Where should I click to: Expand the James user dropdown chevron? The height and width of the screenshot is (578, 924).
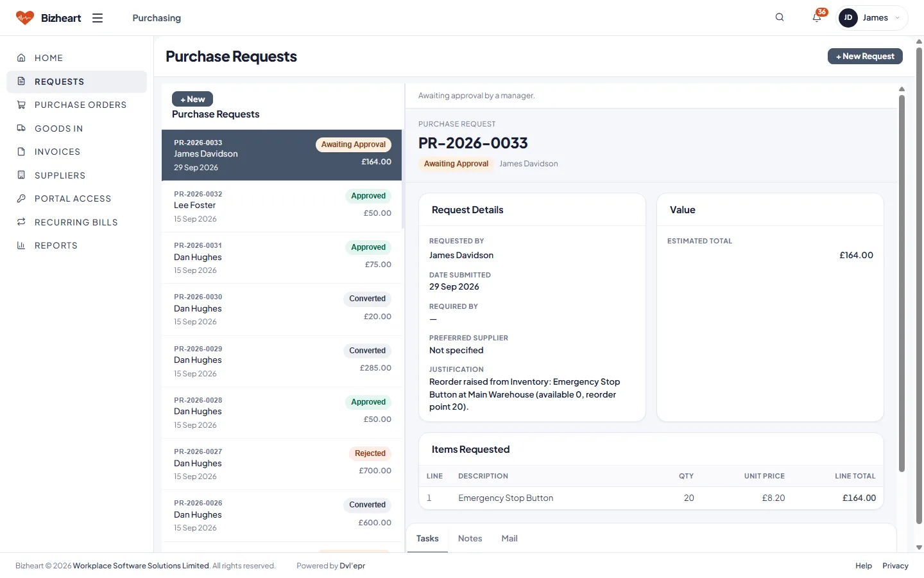[897, 18]
